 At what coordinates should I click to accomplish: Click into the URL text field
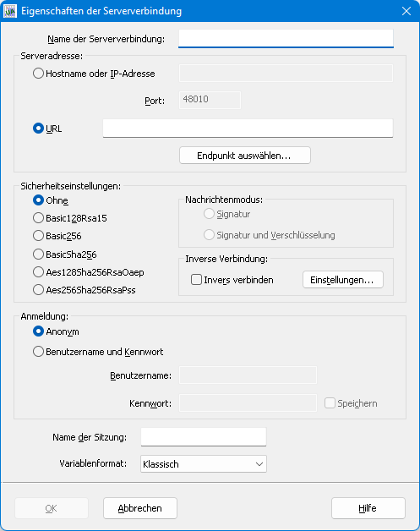248,129
